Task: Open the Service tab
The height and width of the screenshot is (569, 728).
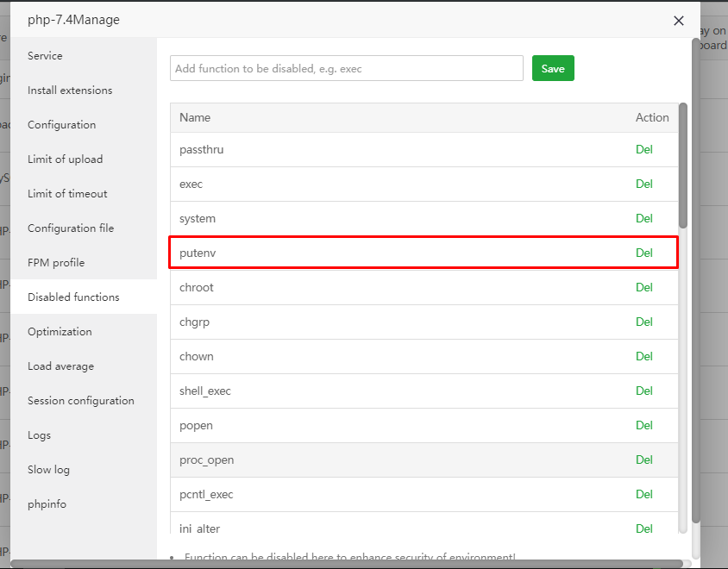Action: pos(45,56)
